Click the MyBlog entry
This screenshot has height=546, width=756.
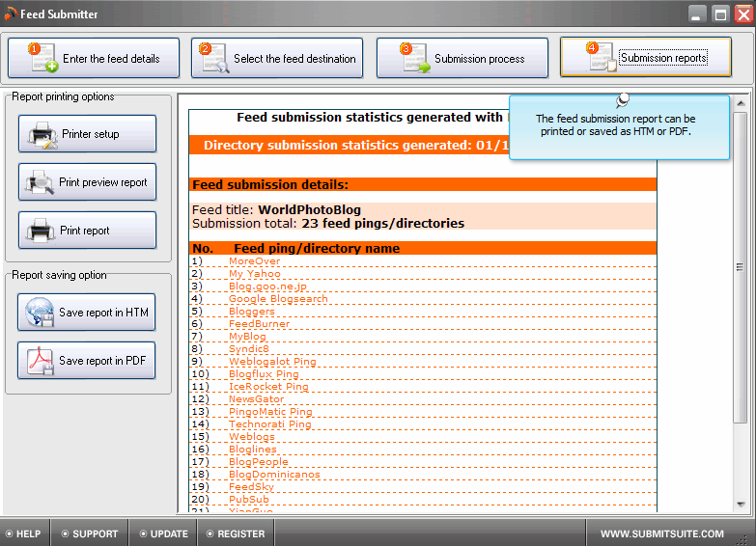[x=247, y=336]
